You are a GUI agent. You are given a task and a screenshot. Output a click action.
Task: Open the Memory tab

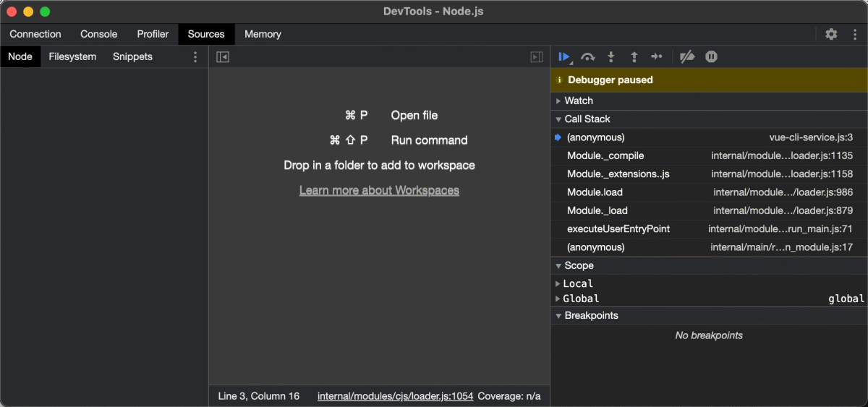[x=263, y=34]
